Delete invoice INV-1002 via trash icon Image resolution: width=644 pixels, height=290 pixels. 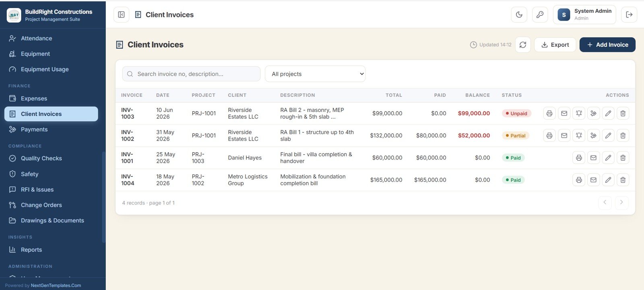click(x=623, y=136)
